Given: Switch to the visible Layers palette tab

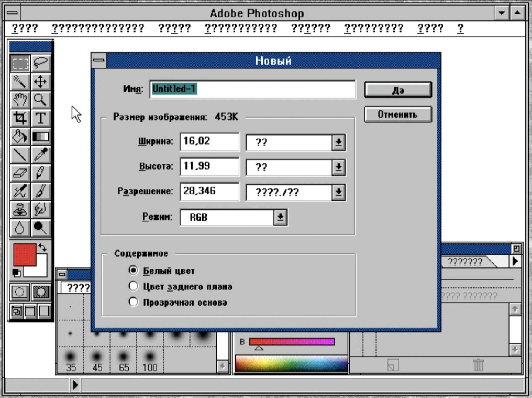Looking at the screenshot, I should (465, 262).
